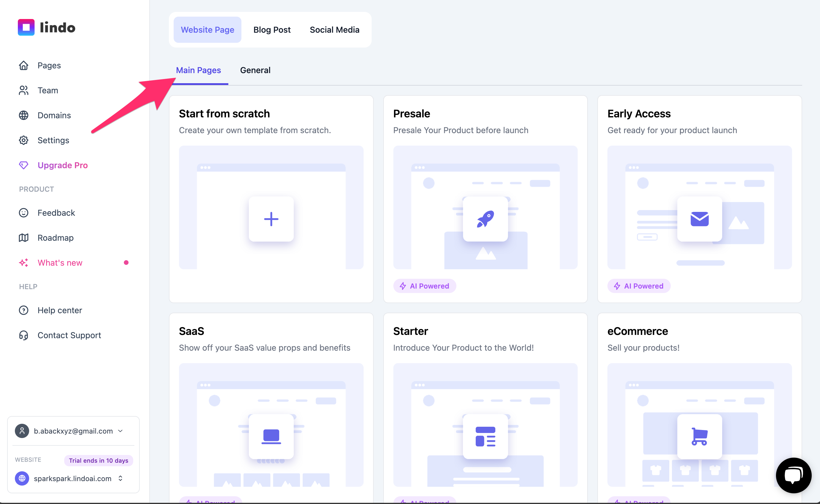This screenshot has height=504, width=820.
Task: Open Pages in the sidebar
Action: (49, 65)
